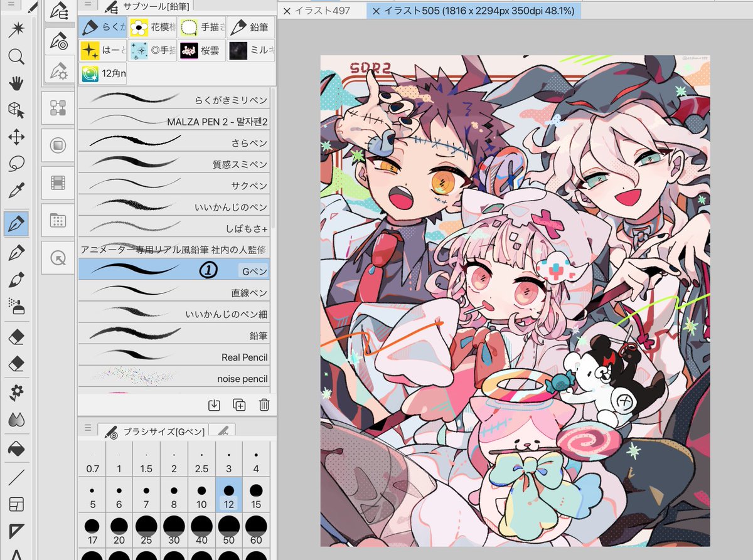This screenshot has width=753, height=560.
Task: Select the 12角n sub tool group
Action: tap(103, 74)
